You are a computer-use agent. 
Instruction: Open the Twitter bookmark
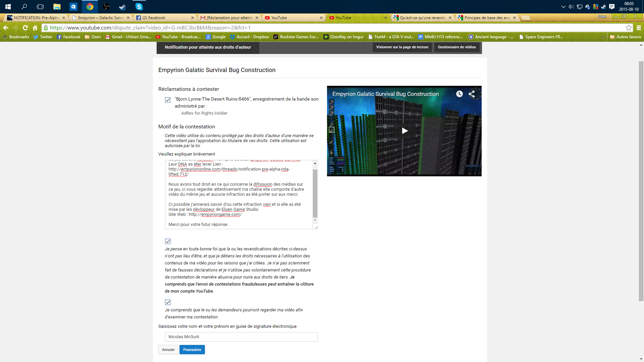click(43, 37)
